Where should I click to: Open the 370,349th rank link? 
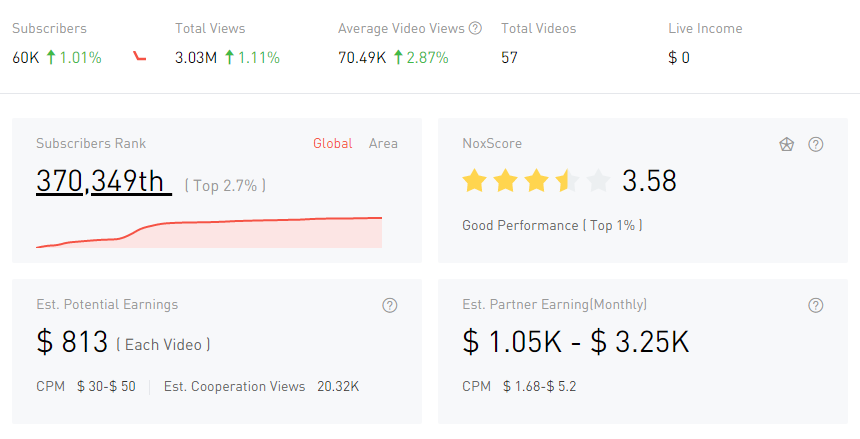point(101,181)
